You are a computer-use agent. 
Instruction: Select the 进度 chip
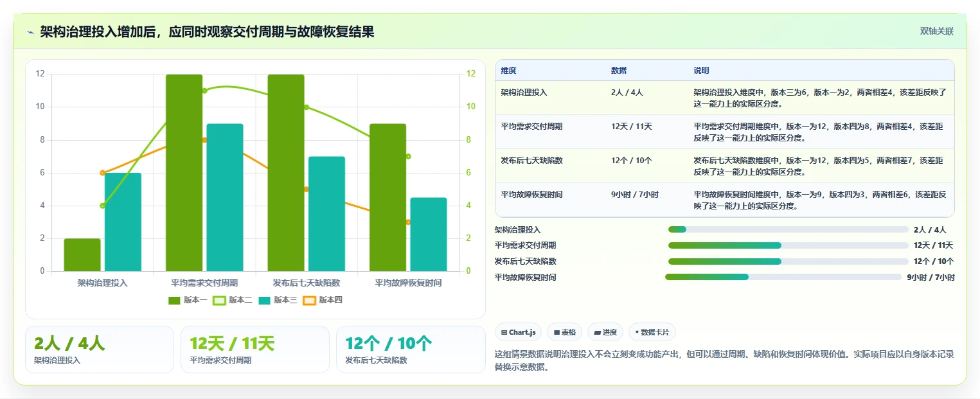coord(605,332)
